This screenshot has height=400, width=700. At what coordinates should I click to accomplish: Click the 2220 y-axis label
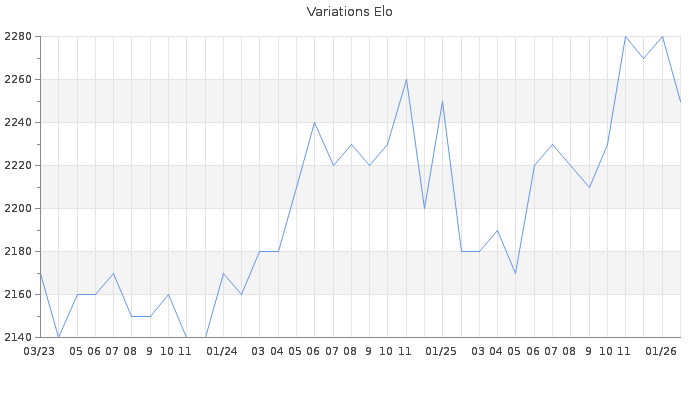17,166
